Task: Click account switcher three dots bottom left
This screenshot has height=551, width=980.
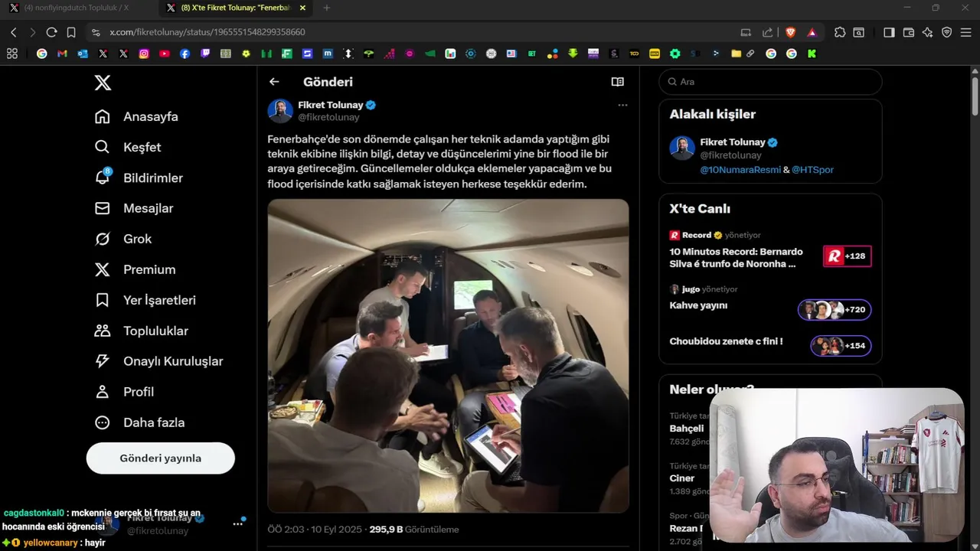Action: click(x=238, y=524)
